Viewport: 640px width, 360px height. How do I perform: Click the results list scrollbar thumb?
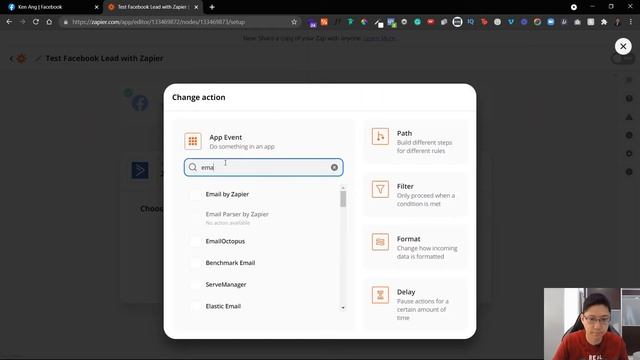(343, 199)
